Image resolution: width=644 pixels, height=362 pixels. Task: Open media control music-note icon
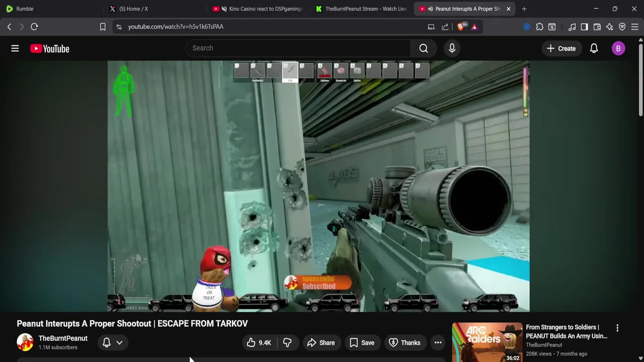click(572, 27)
